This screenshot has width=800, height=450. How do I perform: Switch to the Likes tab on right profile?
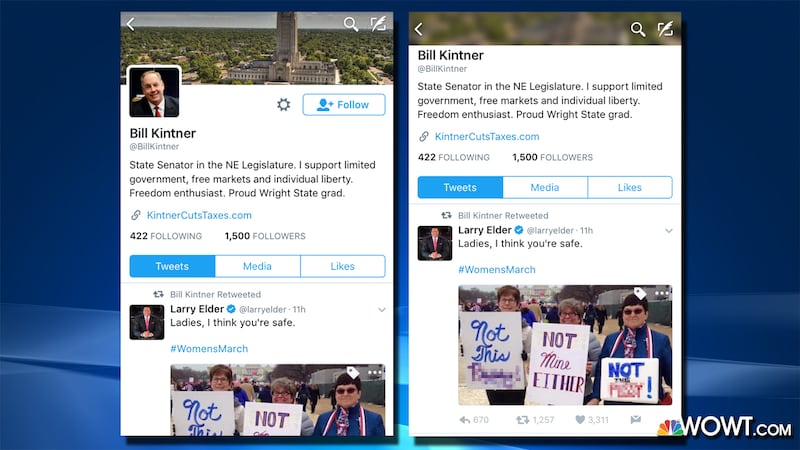click(630, 187)
